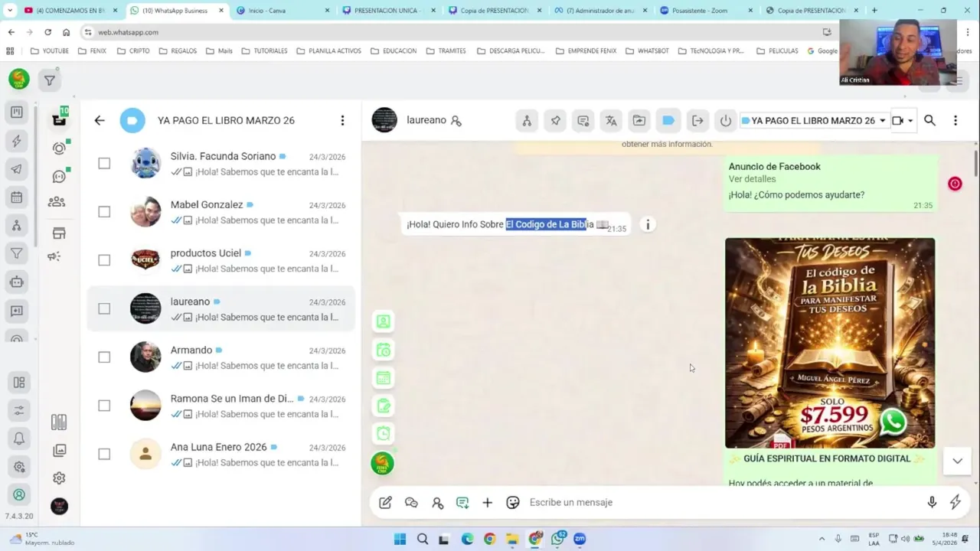980x551 pixels.
Task: Open the TUTORIALES bookmarks folder
Action: (x=264, y=51)
